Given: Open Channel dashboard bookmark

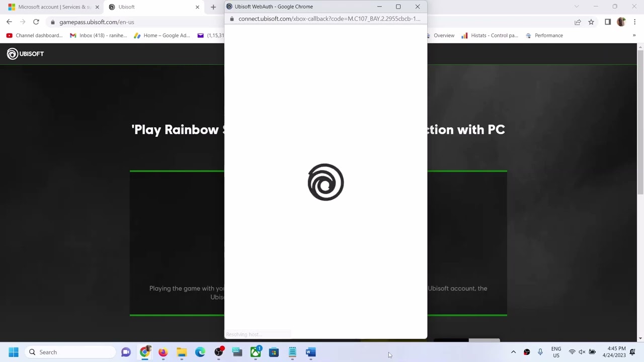Looking at the screenshot, I should [34, 36].
